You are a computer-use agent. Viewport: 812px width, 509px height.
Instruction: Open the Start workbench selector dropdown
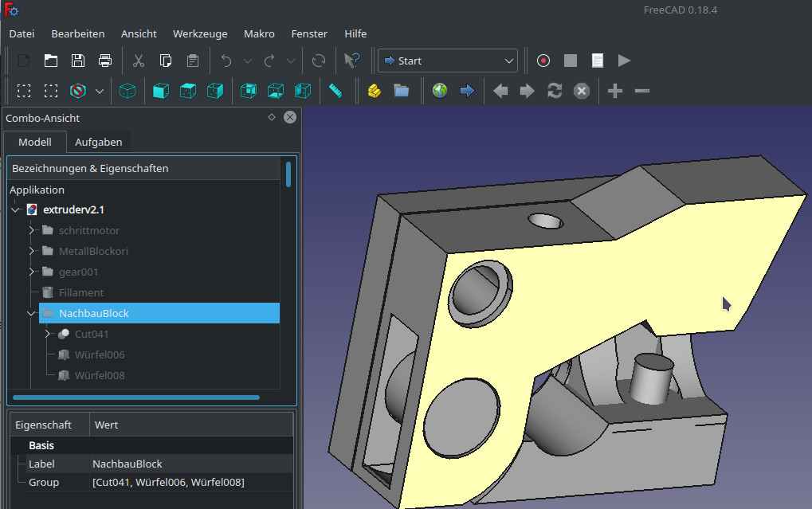point(448,61)
